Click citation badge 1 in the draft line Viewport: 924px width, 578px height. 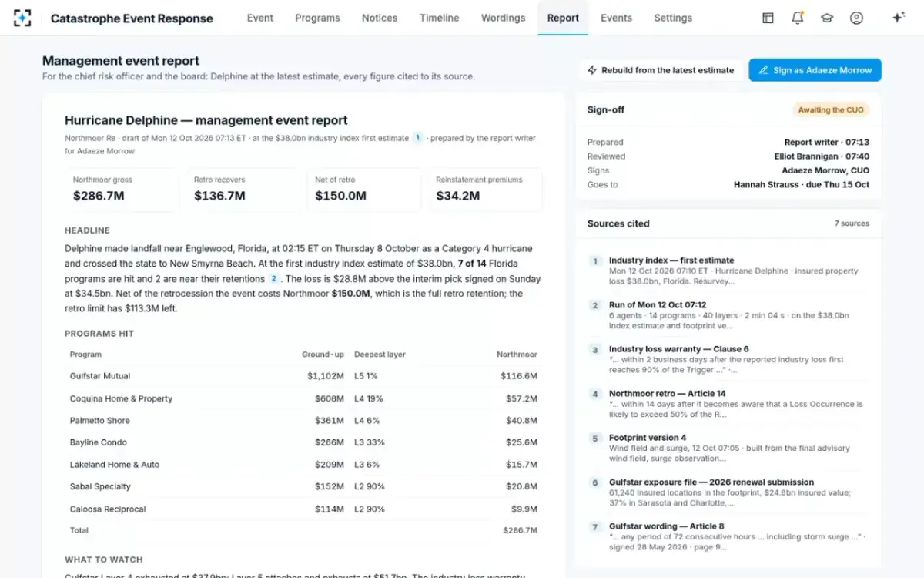418,138
